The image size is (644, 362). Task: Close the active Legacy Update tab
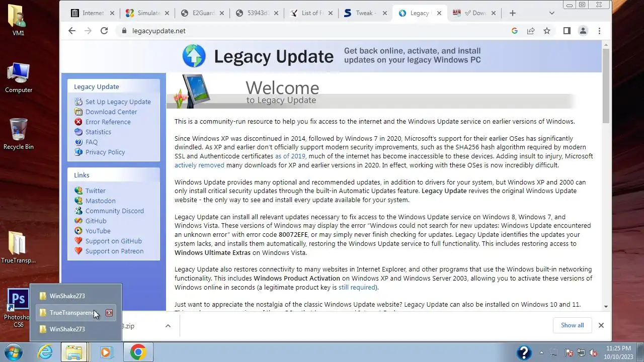tap(438, 13)
